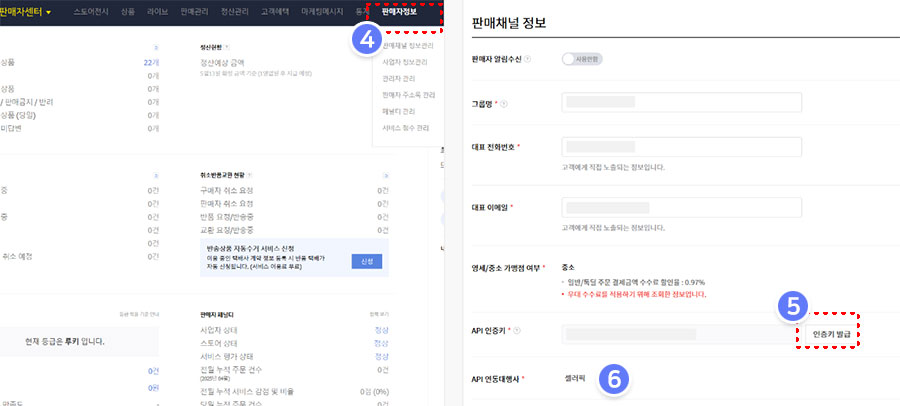Click the 0건 count beside 교환 요청/반송중

pyautogui.click(x=383, y=230)
